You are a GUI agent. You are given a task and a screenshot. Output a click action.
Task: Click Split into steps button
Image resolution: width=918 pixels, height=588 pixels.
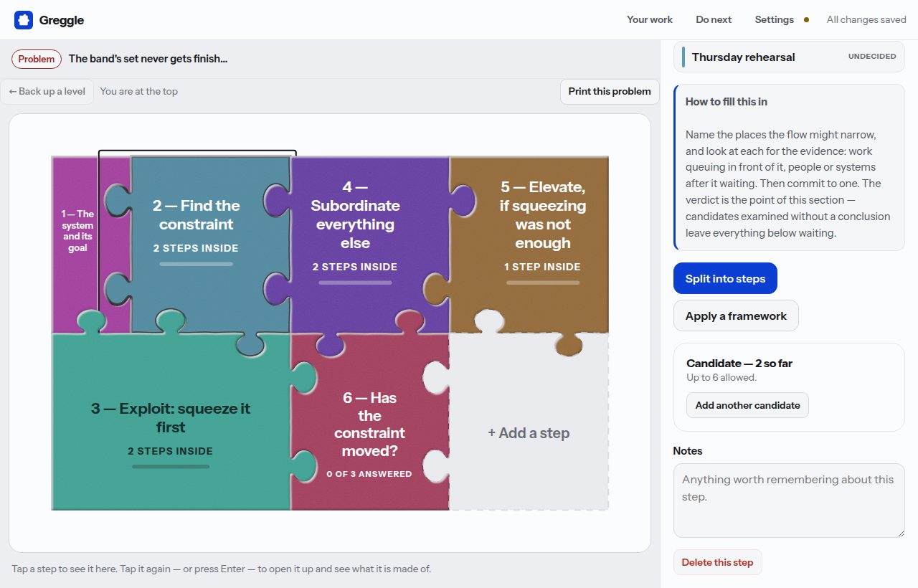tap(725, 278)
